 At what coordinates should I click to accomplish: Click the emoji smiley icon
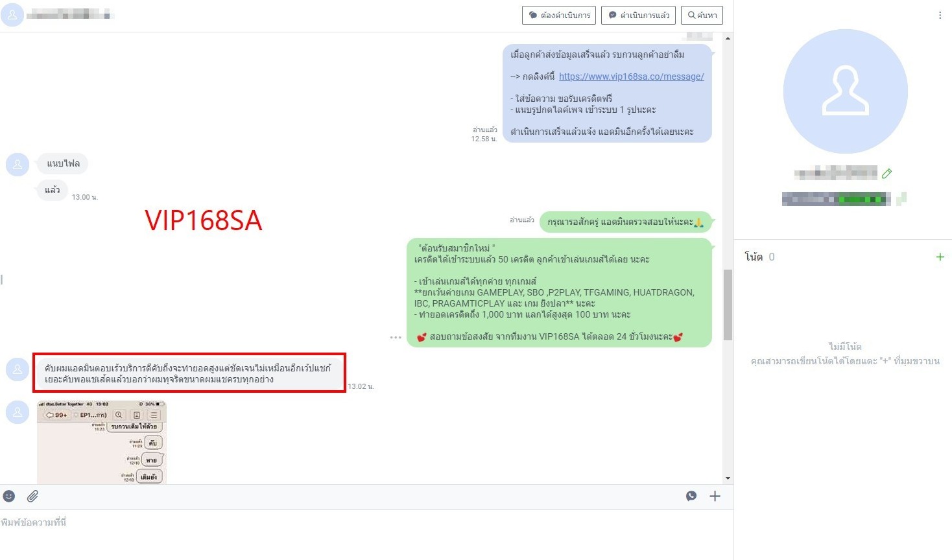(x=9, y=496)
